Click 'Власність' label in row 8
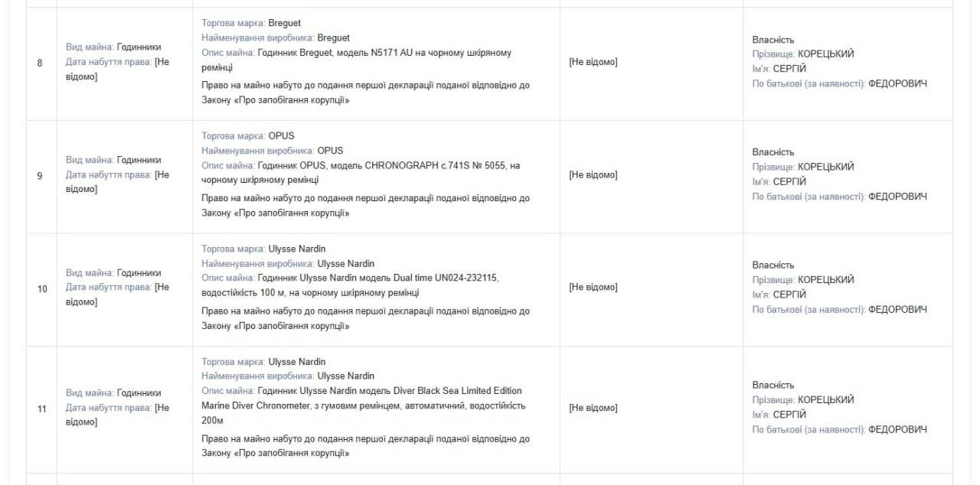 click(x=773, y=40)
